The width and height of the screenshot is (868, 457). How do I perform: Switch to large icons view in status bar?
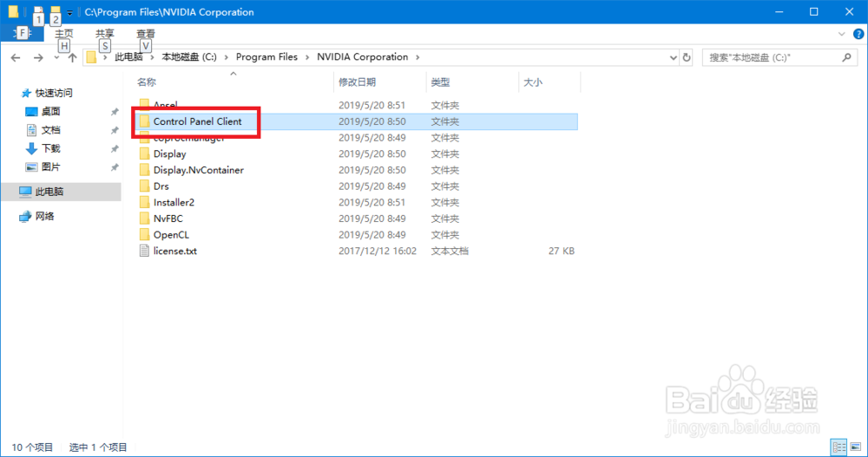[856, 447]
